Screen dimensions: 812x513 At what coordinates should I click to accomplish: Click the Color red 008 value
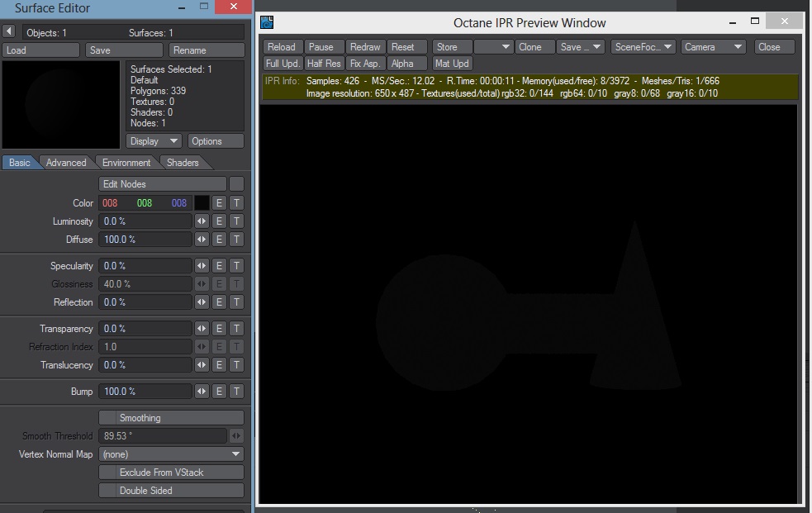pos(111,203)
